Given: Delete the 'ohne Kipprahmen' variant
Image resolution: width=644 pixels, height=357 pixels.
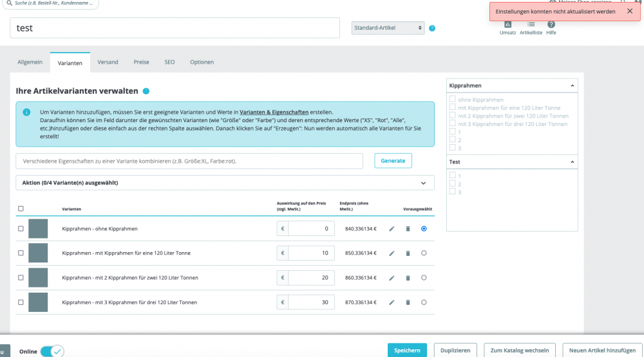Looking at the screenshot, I should [x=408, y=229].
